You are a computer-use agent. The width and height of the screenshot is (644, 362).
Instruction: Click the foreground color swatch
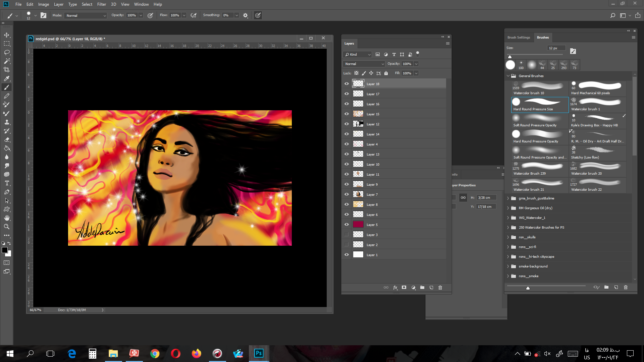coord(5,250)
